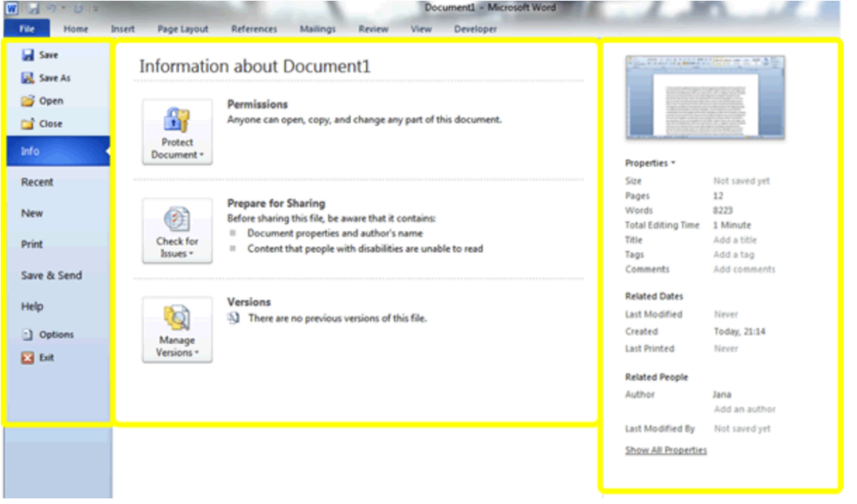Screen dimensions: 857x504
Task: Open a file using the Open folder icon
Action: coord(27,101)
